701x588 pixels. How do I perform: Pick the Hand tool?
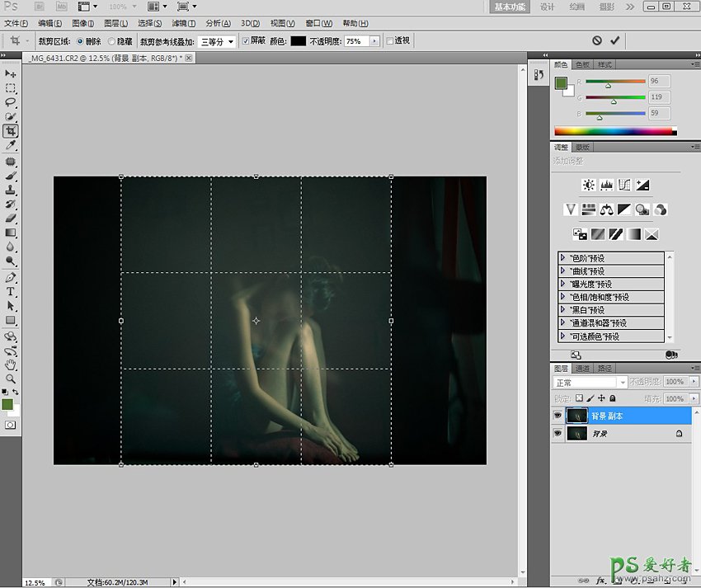[11, 364]
